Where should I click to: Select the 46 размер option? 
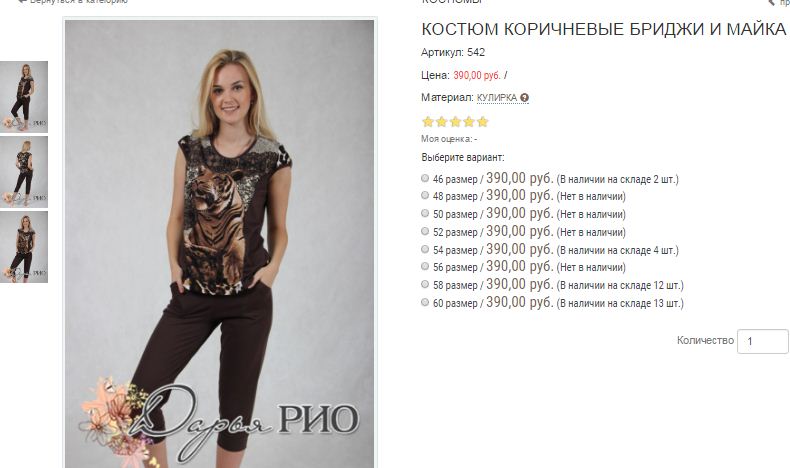tap(425, 178)
